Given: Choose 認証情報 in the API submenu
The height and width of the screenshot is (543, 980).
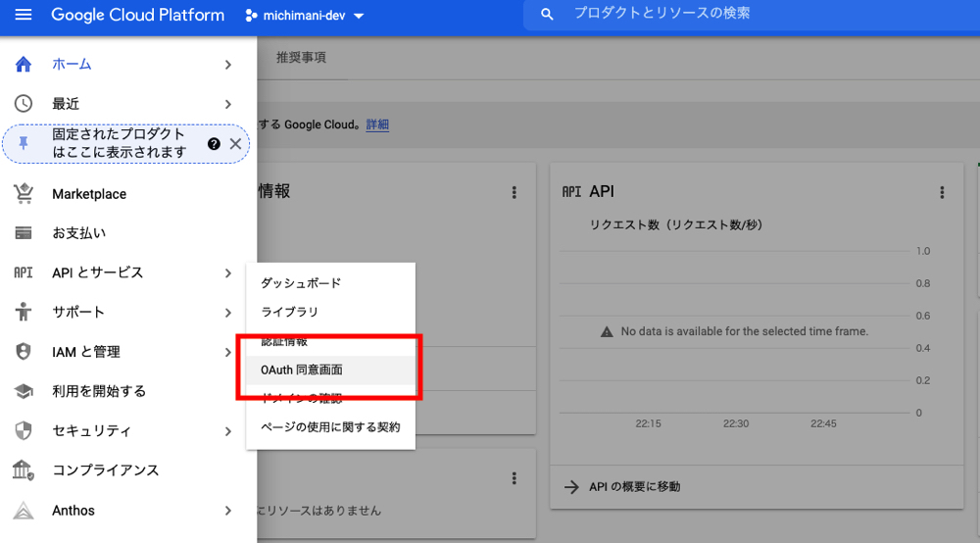Looking at the screenshot, I should coord(330,341).
